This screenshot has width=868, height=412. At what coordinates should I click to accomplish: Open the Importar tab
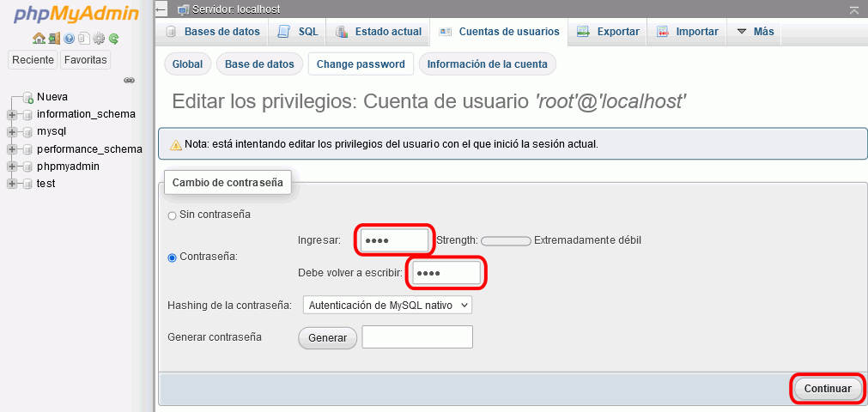click(x=687, y=32)
